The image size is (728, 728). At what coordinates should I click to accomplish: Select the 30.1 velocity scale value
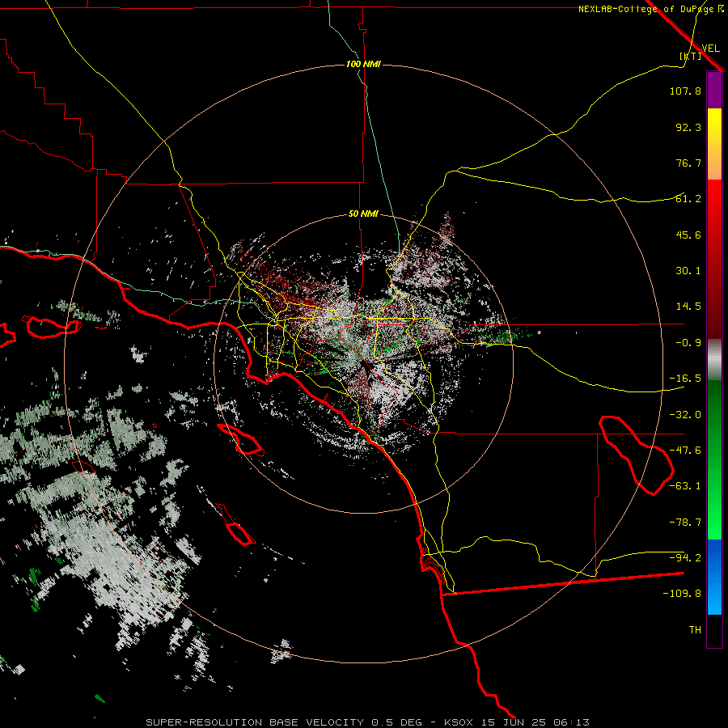tap(688, 271)
